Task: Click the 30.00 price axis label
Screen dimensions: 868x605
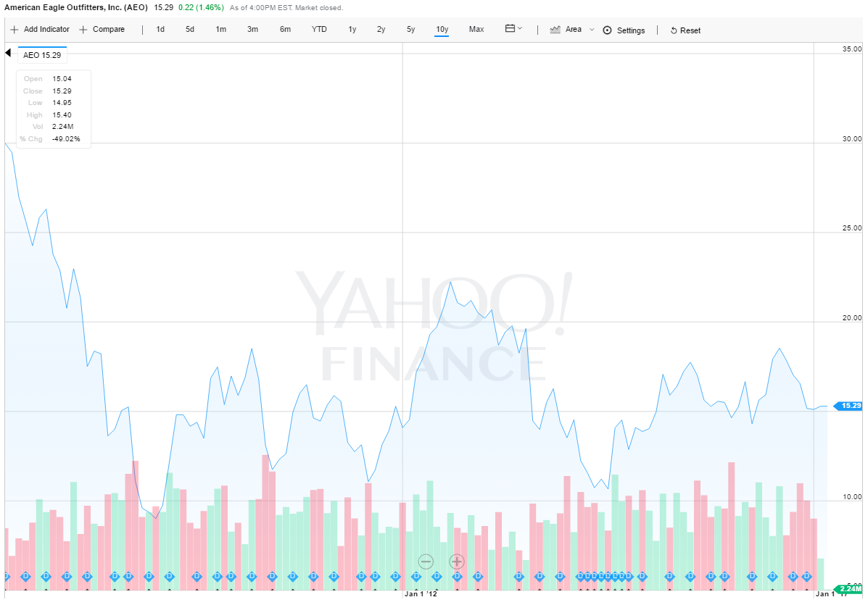Action: point(852,139)
